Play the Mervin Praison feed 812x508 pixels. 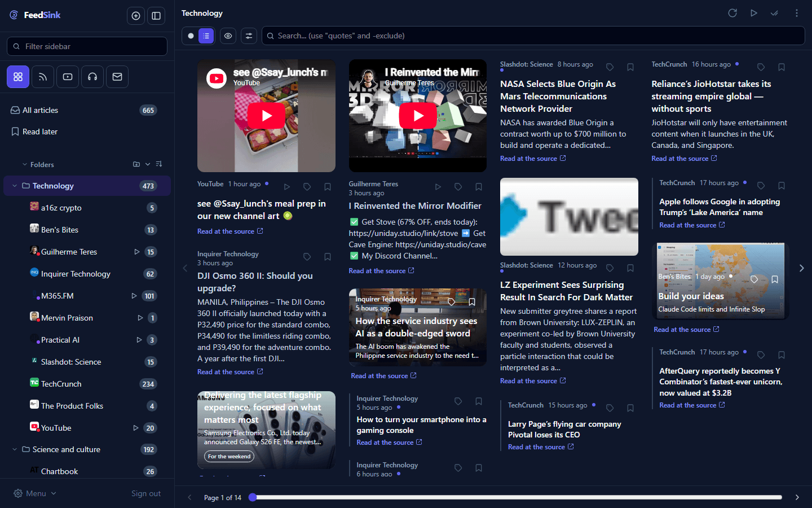tap(140, 318)
